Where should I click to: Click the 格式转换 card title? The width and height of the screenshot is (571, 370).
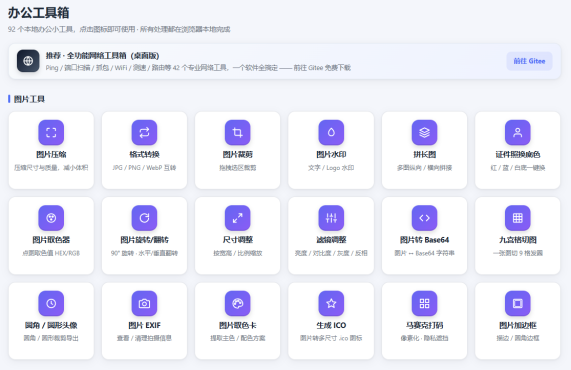tap(144, 154)
